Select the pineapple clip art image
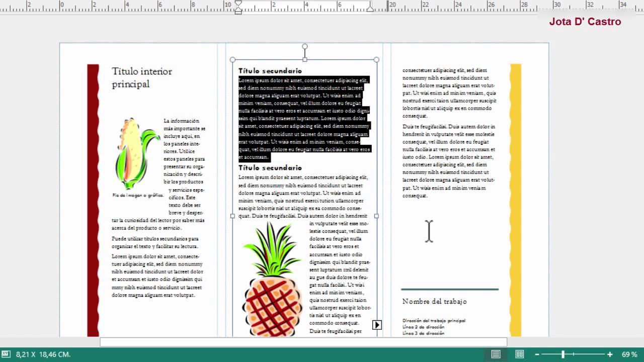The width and height of the screenshot is (644, 362). coord(273,280)
